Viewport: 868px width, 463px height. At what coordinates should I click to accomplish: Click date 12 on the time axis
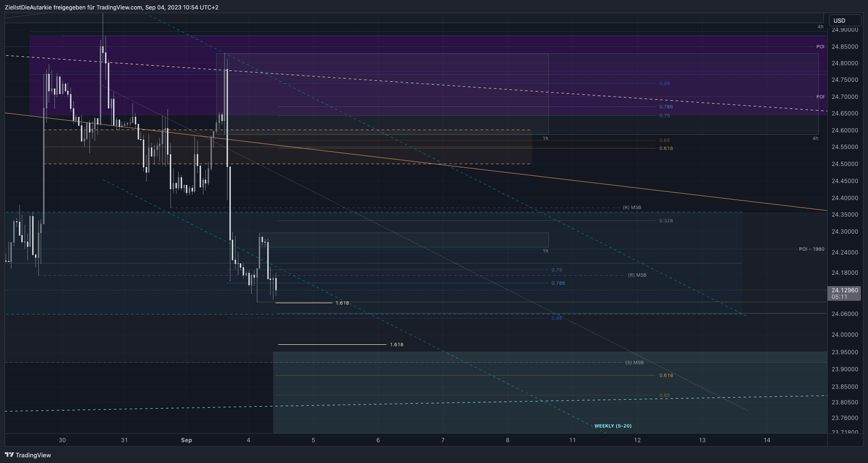pos(637,440)
